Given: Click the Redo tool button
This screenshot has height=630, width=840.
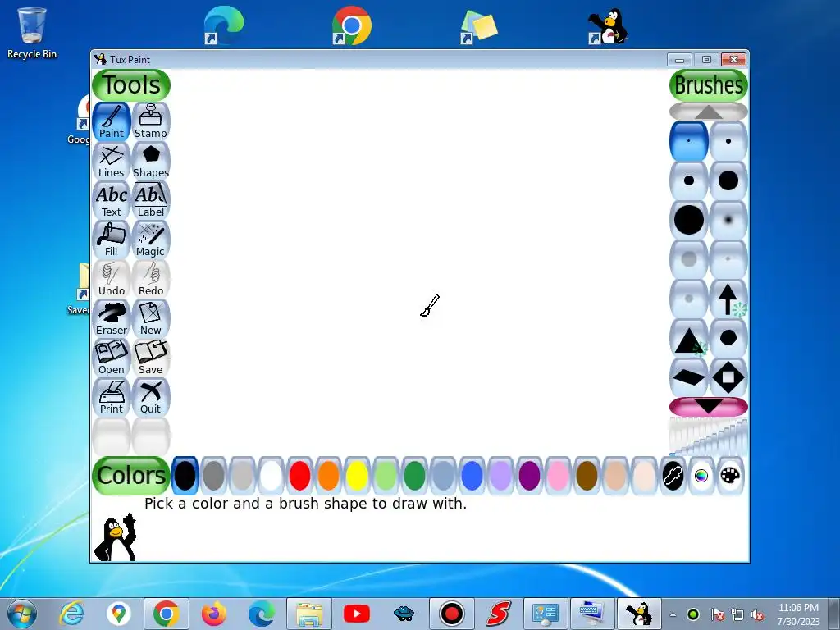Looking at the screenshot, I should coord(151,279).
